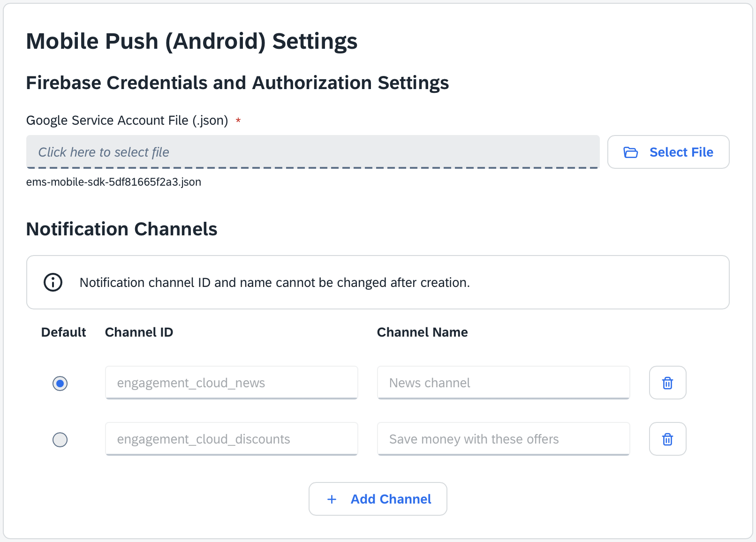Image resolution: width=756 pixels, height=542 pixels.
Task: Select the default radio for engagement_cloud_news
Action: click(x=60, y=383)
